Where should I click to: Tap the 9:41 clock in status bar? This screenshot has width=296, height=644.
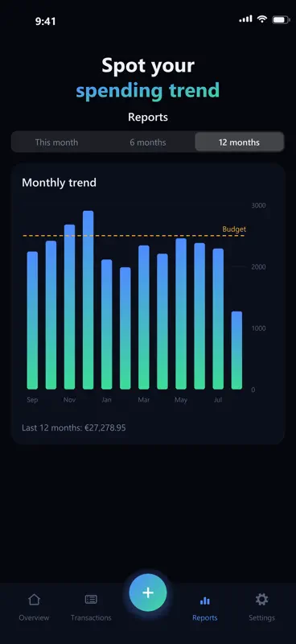click(46, 22)
